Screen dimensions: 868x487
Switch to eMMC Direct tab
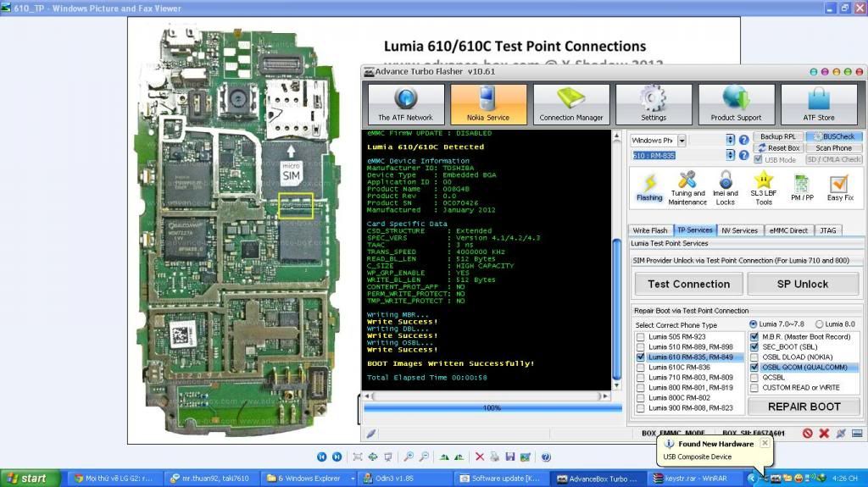pyautogui.click(x=788, y=230)
